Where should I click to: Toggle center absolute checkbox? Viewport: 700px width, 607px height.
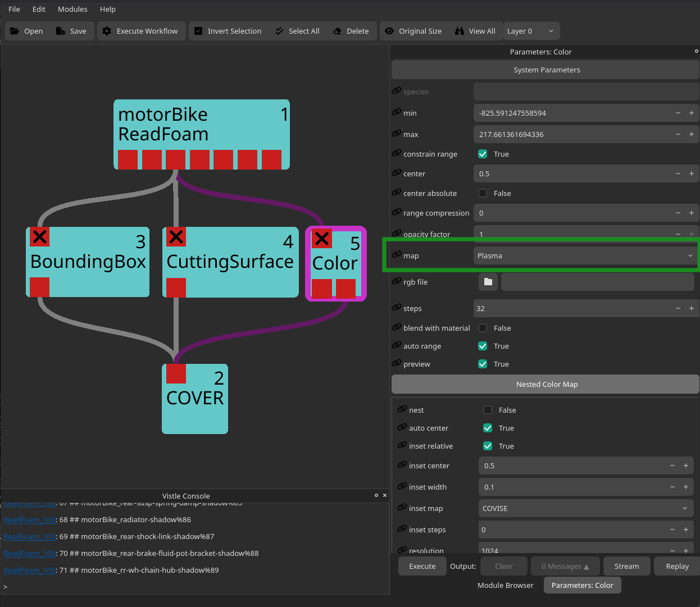483,193
